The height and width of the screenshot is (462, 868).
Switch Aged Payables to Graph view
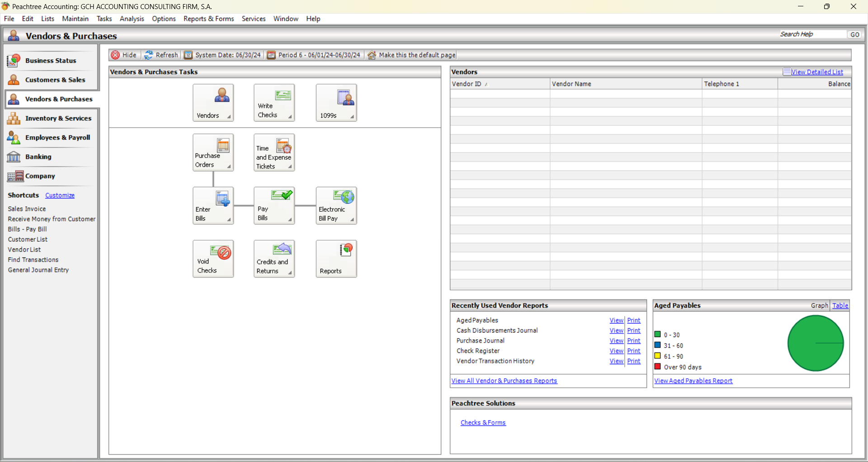point(819,305)
